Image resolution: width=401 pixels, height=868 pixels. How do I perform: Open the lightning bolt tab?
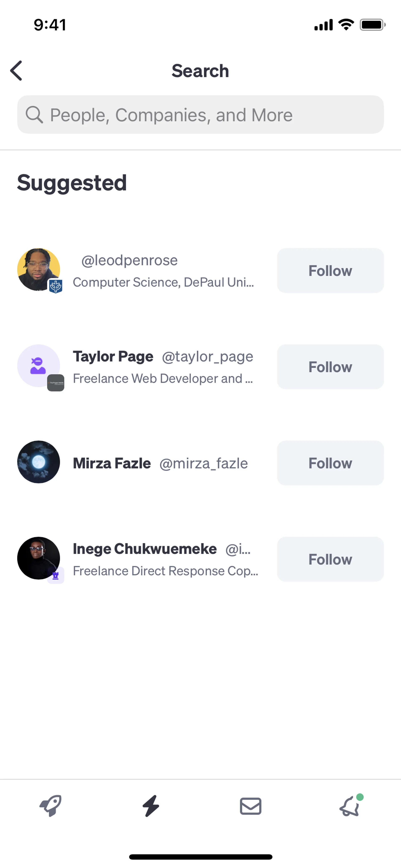(151, 806)
